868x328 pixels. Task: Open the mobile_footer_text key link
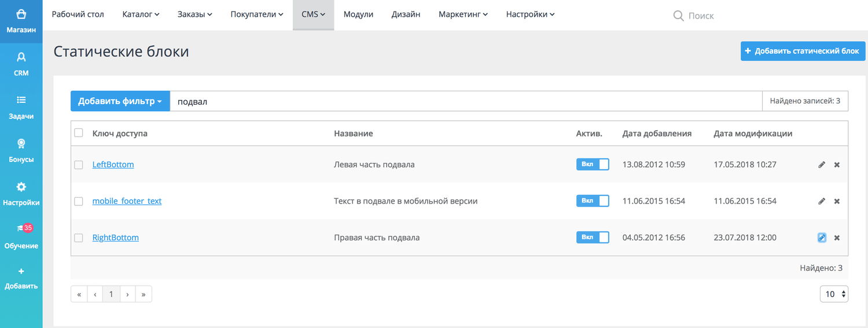pos(127,201)
